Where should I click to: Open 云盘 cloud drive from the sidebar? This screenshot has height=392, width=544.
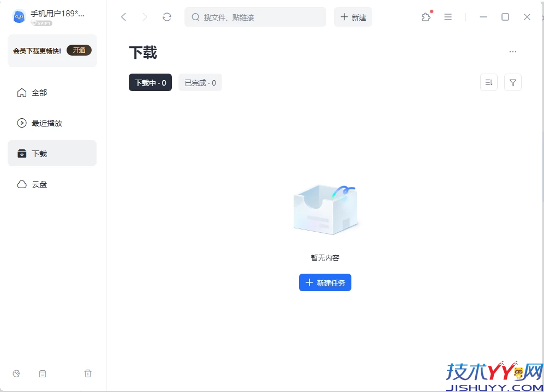(38, 184)
